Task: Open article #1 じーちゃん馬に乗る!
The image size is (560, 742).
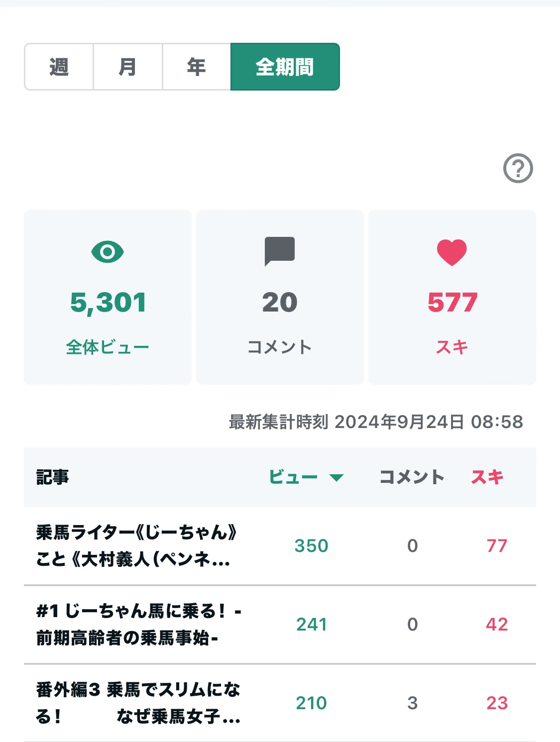Action: [139, 624]
